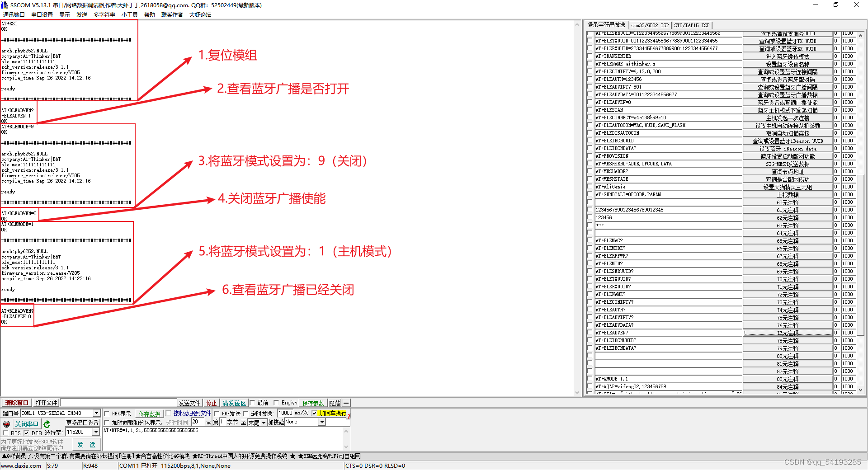Click www.daxia.com link in status bar

[21, 466]
